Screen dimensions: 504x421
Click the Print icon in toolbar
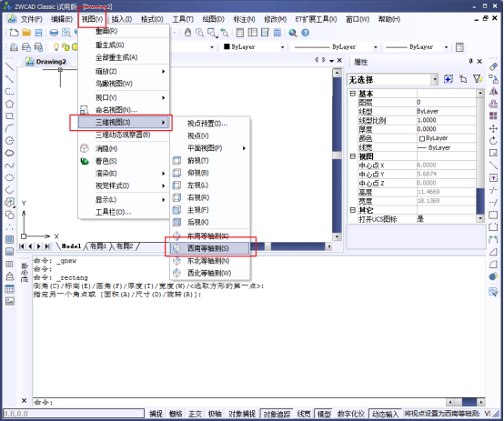click(54, 33)
